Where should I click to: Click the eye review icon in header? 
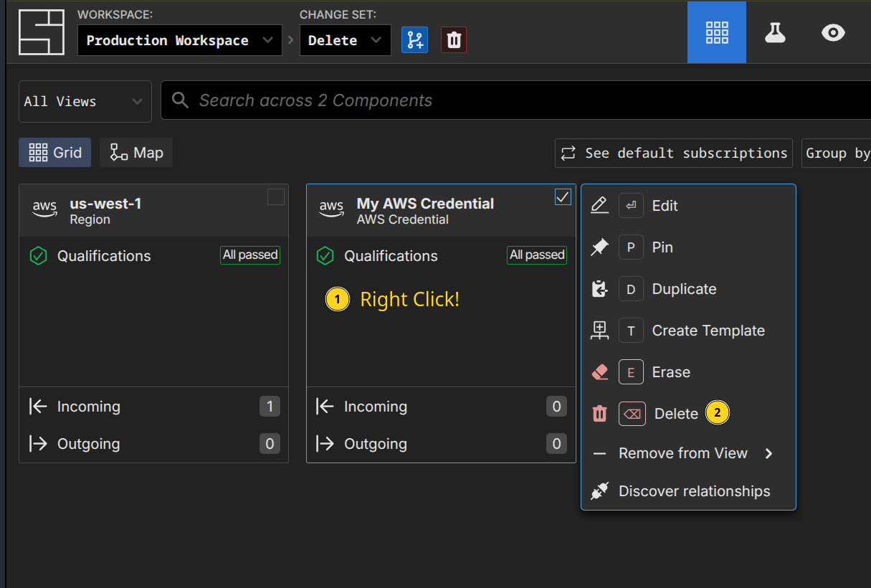833,32
